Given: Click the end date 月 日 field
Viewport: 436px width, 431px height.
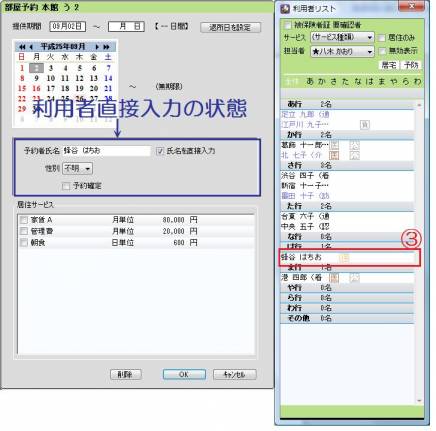Looking at the screenshot, I should [x=126, y=27].
